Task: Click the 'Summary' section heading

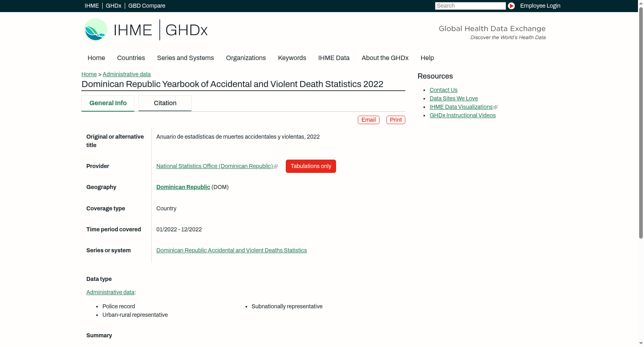Action: tap(99, 335)
